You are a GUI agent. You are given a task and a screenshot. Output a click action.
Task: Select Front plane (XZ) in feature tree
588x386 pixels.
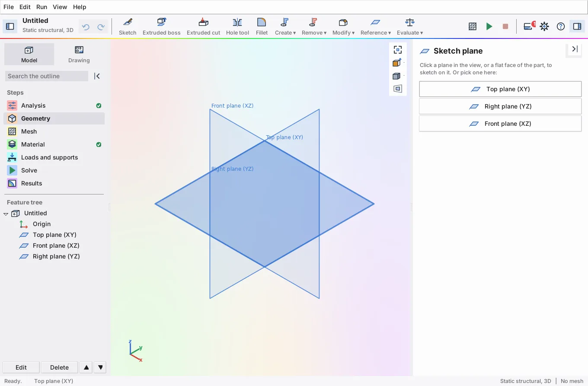56,246
